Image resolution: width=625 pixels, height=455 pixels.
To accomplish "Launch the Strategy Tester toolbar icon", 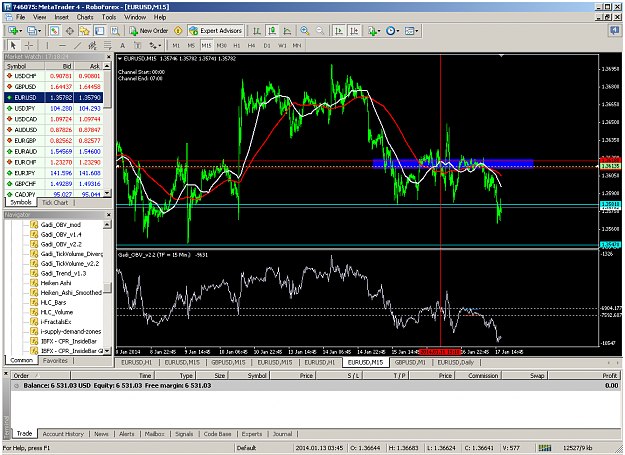I will pyautogui.click(x=115, y=31).
